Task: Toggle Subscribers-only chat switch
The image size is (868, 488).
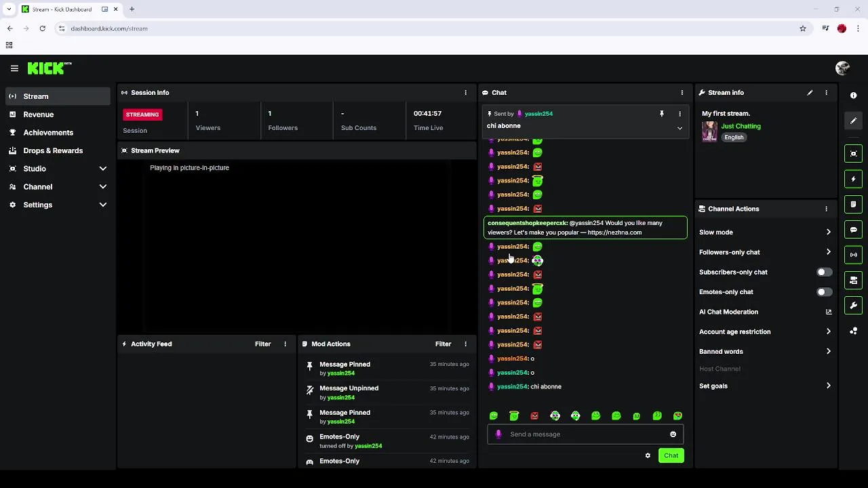Action: pos(824,272)
